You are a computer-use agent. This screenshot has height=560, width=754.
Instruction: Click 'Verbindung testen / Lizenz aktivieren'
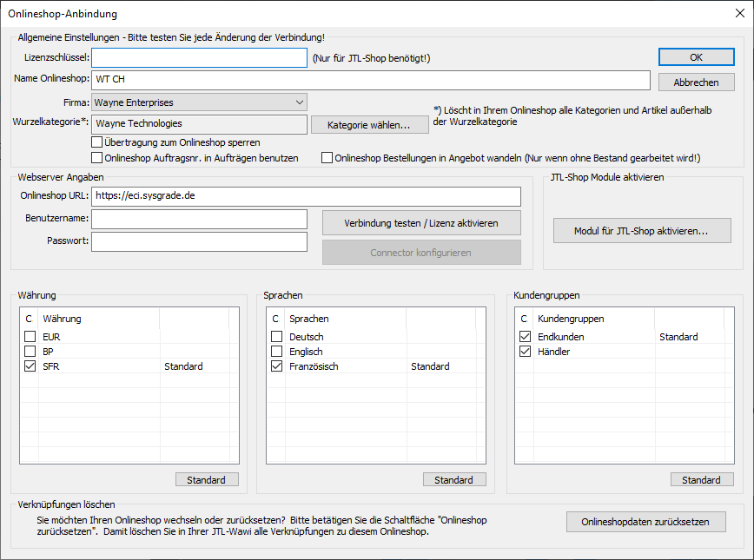coord(421,223)
